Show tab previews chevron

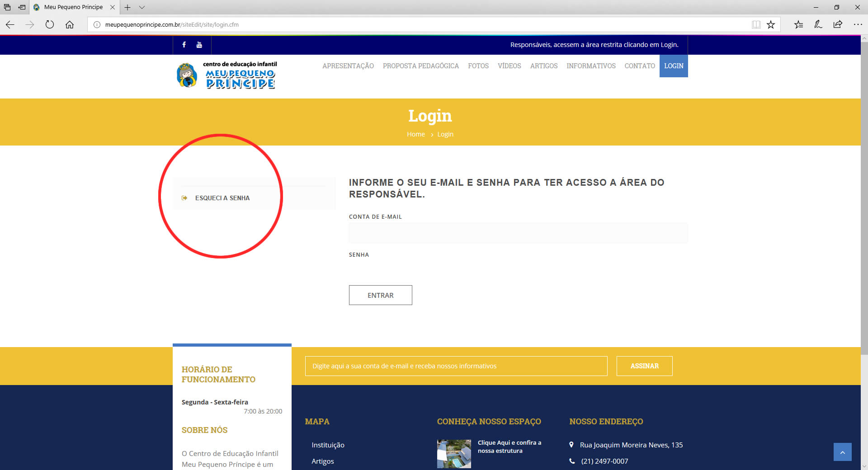click(x=142, y=7)
